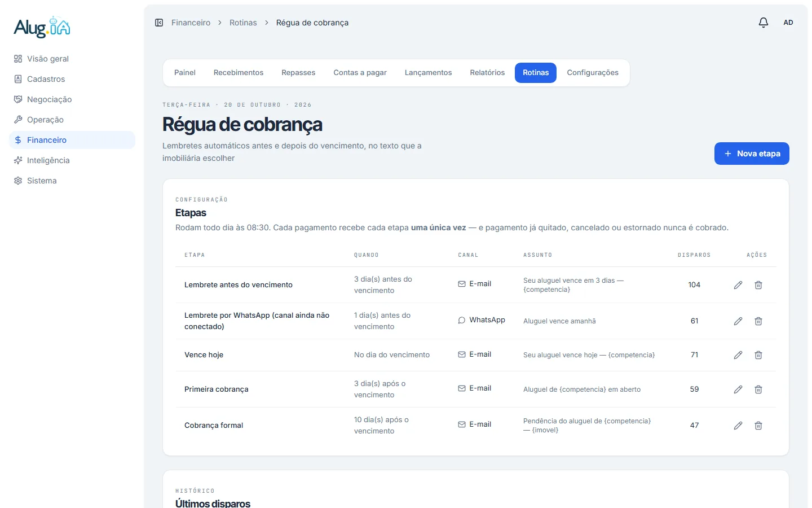Click the Financeiro breadcrumb link
Viewport: 812px width, 508px height.
[191, 23]
